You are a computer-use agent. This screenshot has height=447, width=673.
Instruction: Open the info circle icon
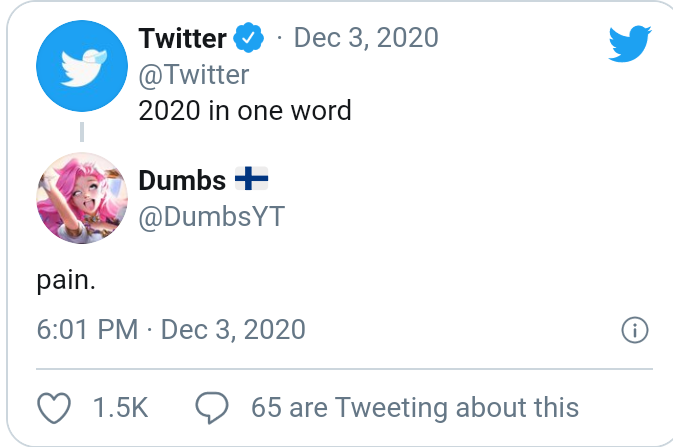tap(635, 330)
